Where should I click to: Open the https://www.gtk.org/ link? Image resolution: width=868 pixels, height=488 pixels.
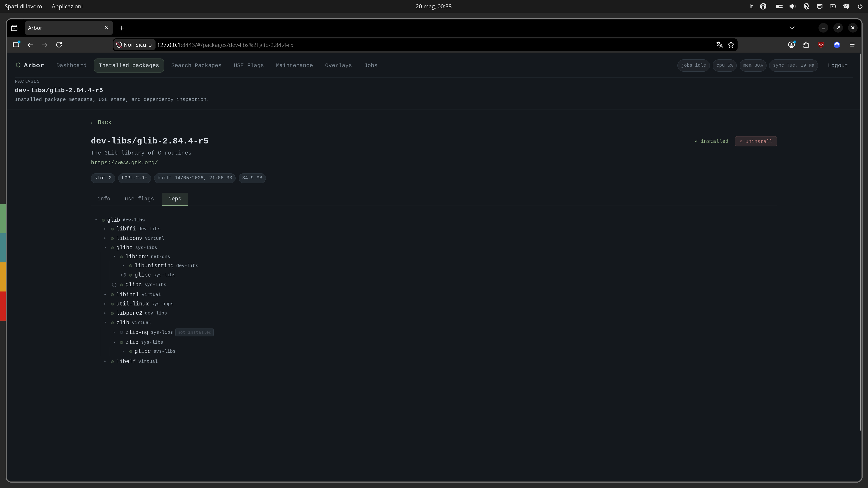pyautogui.click(x=124, y=163)
